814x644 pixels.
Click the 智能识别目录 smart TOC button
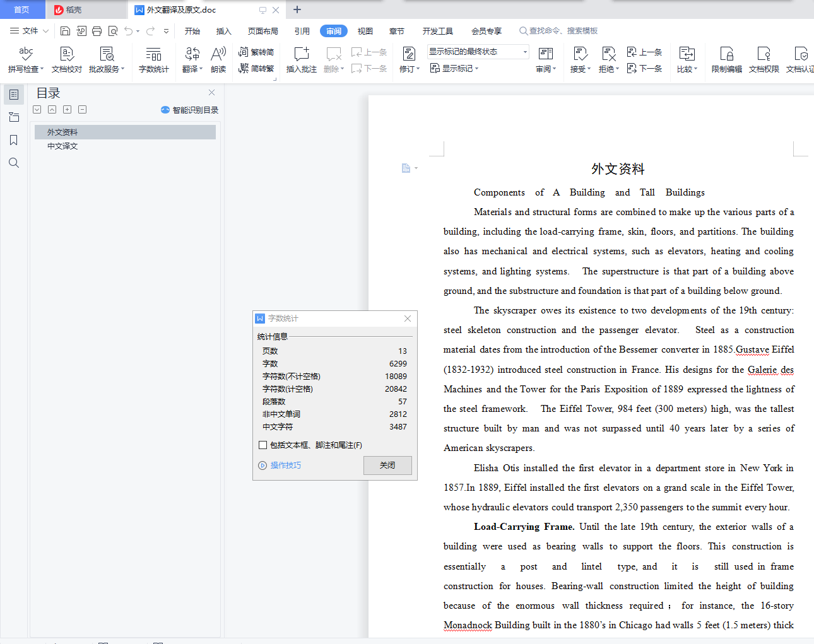coord(190,110)
